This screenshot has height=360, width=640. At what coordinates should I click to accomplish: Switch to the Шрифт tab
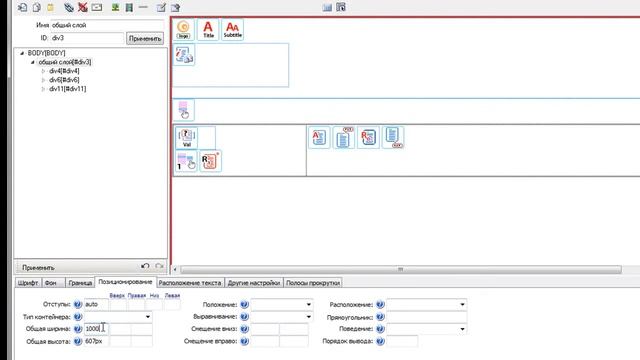pos(28,283)
